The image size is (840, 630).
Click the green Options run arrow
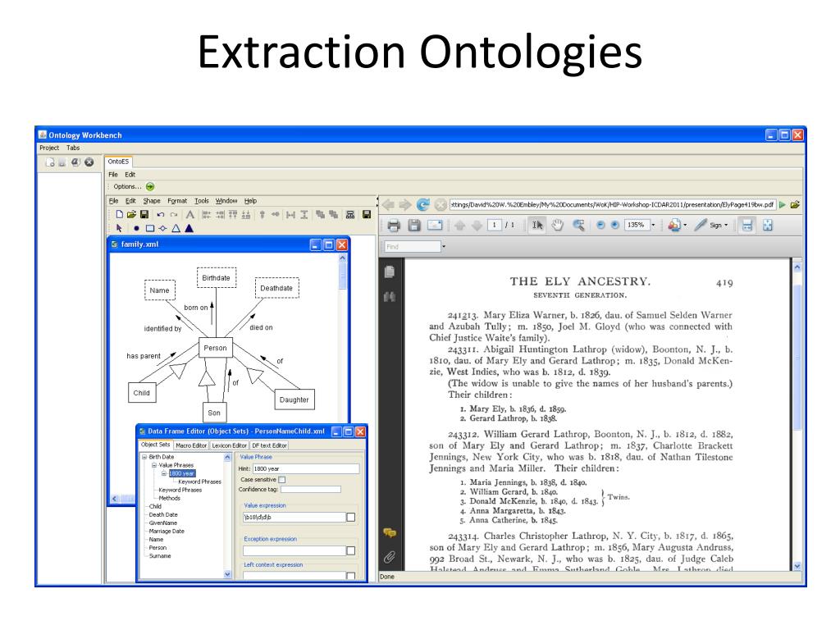pos(150,186)
